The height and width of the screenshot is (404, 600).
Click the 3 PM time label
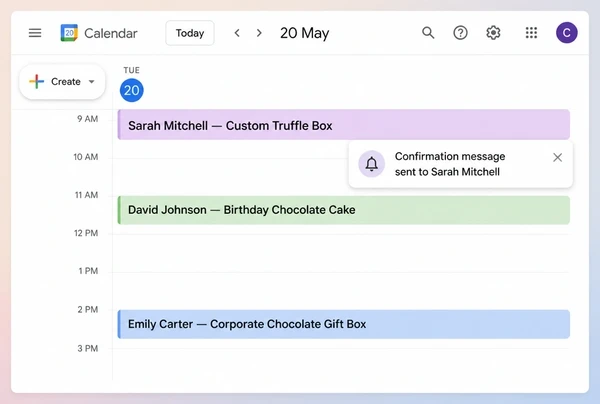88,349
